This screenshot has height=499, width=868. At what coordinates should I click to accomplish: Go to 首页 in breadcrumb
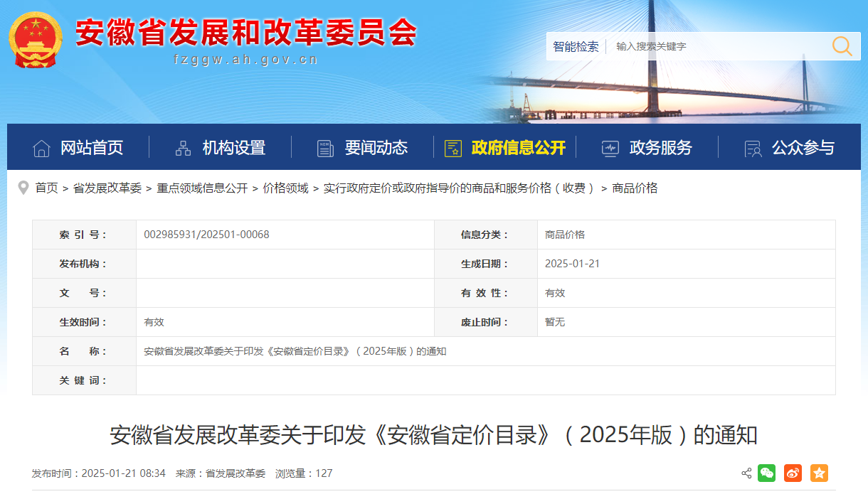[x=47, y=188]
